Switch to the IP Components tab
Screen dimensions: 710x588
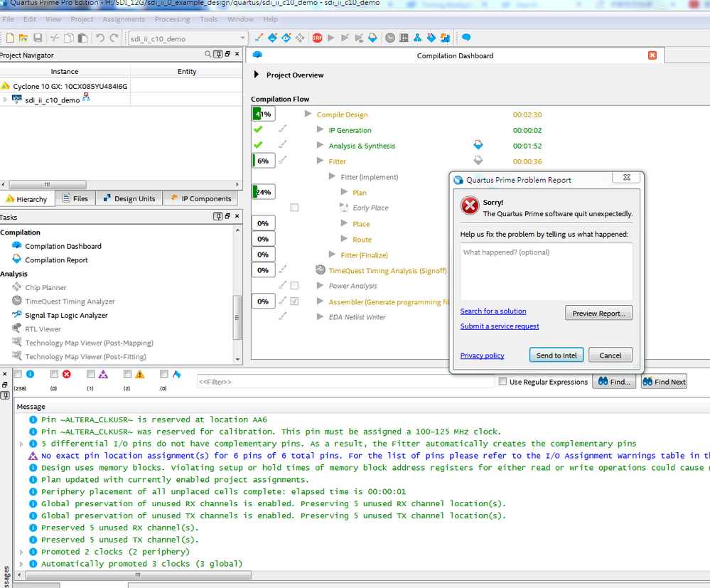(x=200, y=199)
